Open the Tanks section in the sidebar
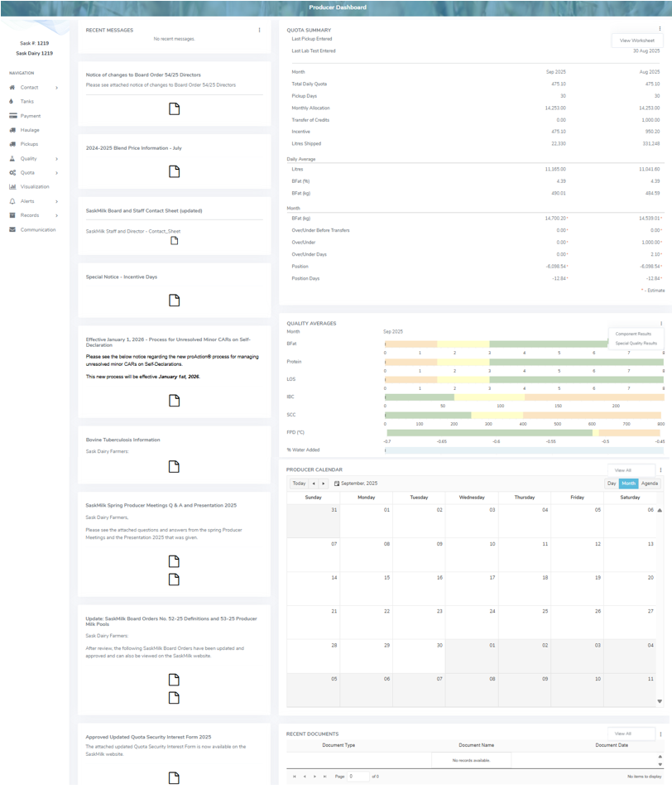The image size is (672, 789). (x=12, y=102)
